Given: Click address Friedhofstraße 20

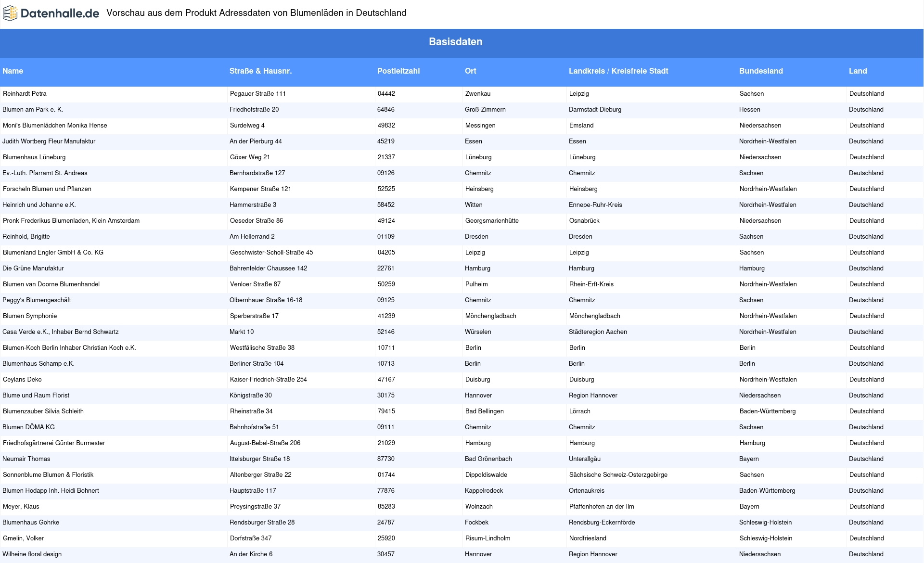Looking at the screenshot, I should [254, 110].
